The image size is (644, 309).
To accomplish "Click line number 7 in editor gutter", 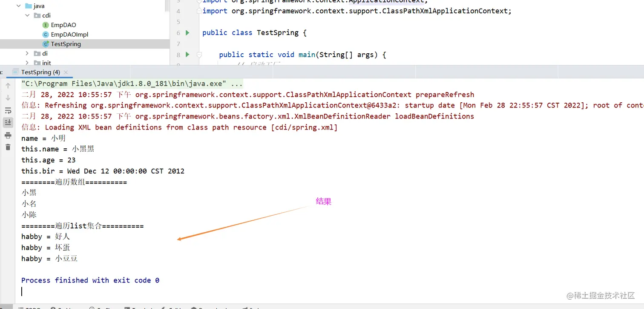I will click(178, 44).
